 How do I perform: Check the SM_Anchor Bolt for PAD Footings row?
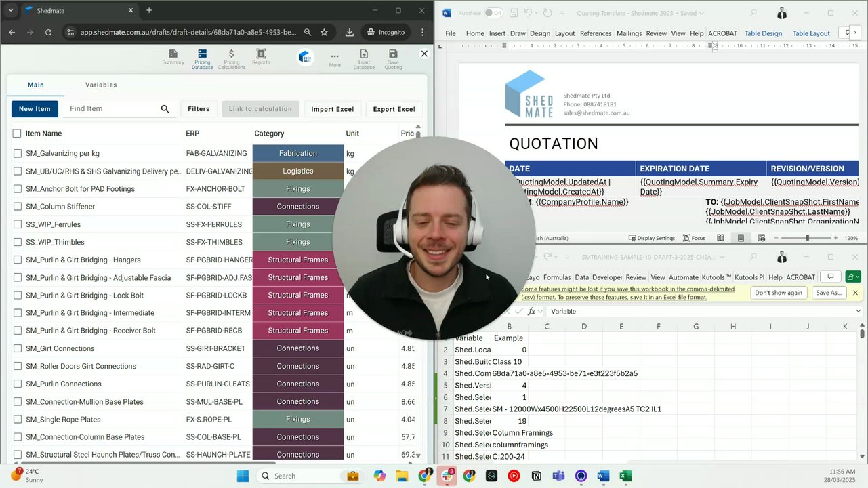click(18, 189)
